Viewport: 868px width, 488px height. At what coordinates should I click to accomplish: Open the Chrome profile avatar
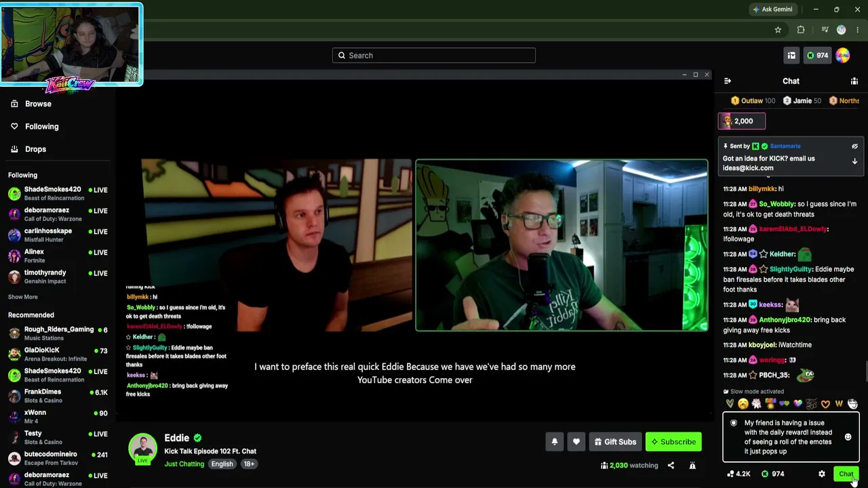tap(842, 30)
